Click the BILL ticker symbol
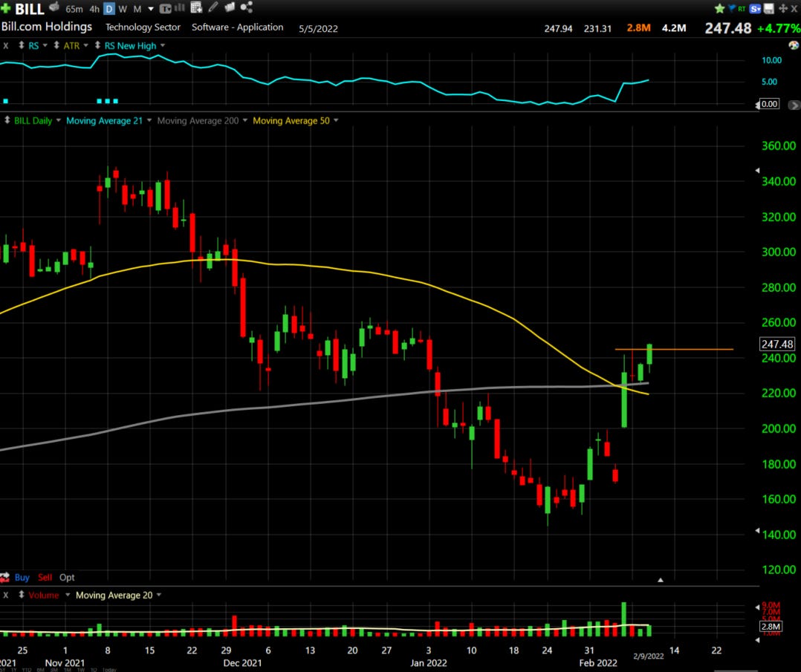 point(30,9)
